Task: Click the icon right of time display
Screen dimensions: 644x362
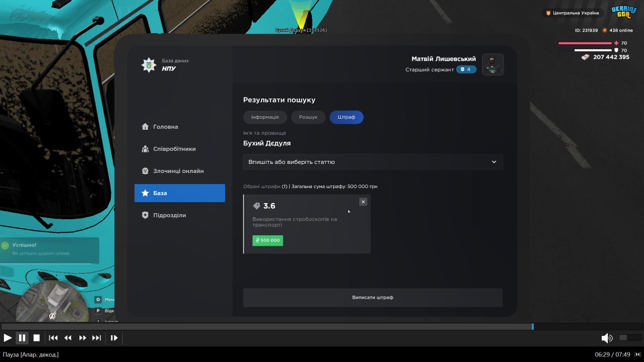Action: [638, 354]
